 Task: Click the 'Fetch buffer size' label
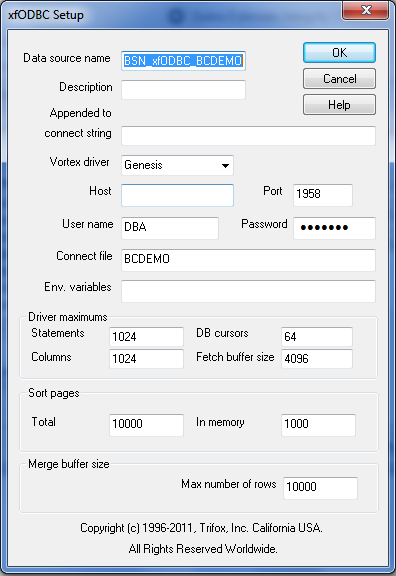point(235,357)
